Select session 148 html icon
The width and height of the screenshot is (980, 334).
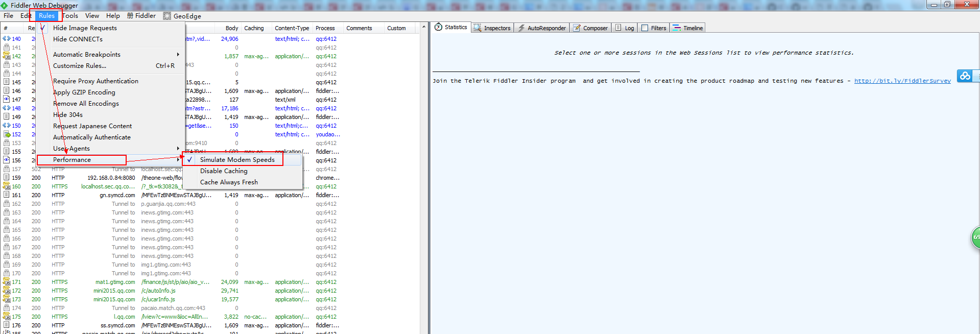(x=7, y=108)
